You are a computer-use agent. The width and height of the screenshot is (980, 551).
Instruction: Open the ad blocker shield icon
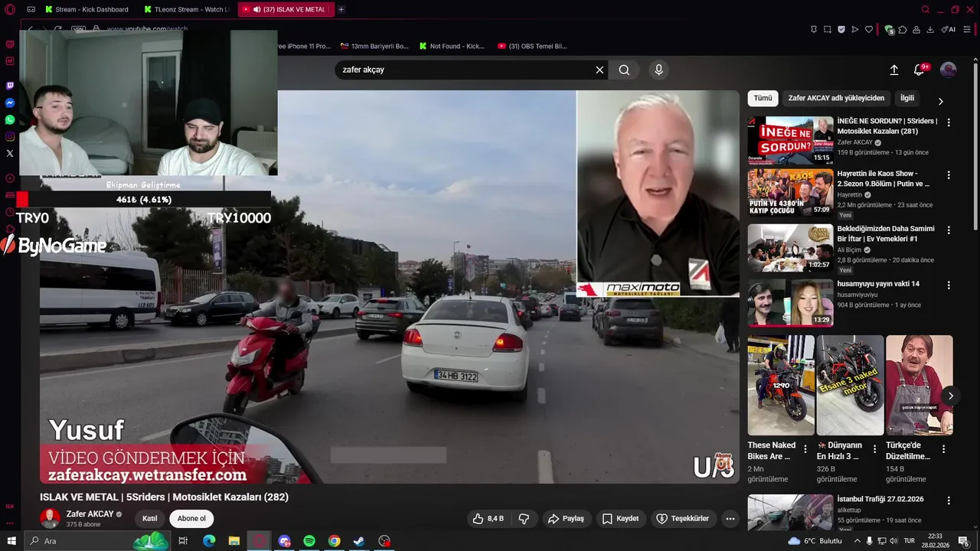(x=841, y=29)
